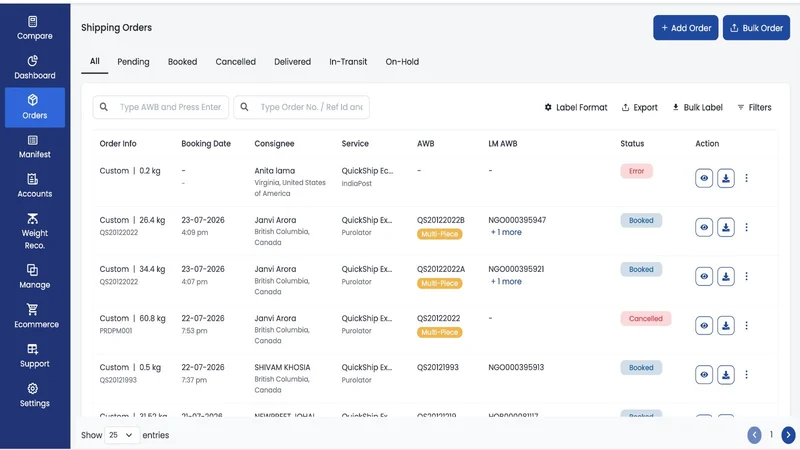
Task: Click the Bulk Label button
Action: 697,107
